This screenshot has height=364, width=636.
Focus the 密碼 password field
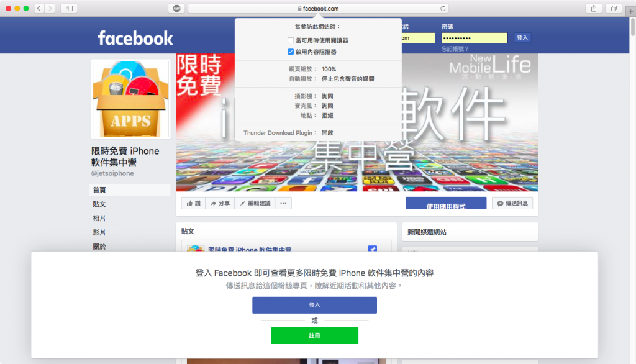[x=474, y=38]
